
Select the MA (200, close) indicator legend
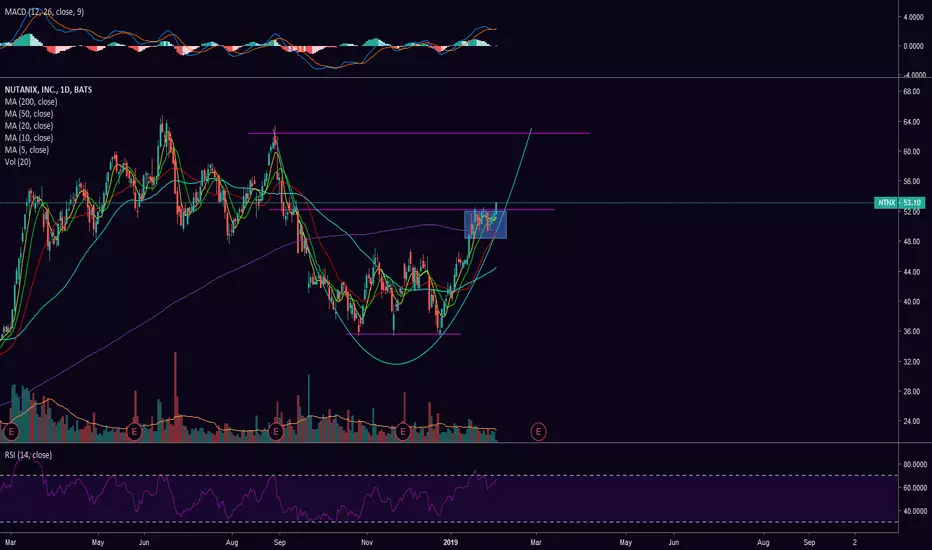[31, 102]
